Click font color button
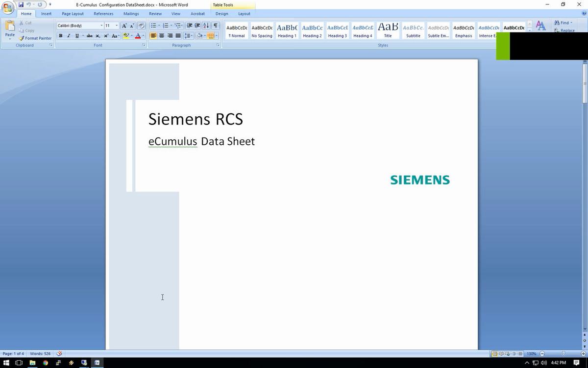This screenshot has width=588, height=368. [138, 36]
